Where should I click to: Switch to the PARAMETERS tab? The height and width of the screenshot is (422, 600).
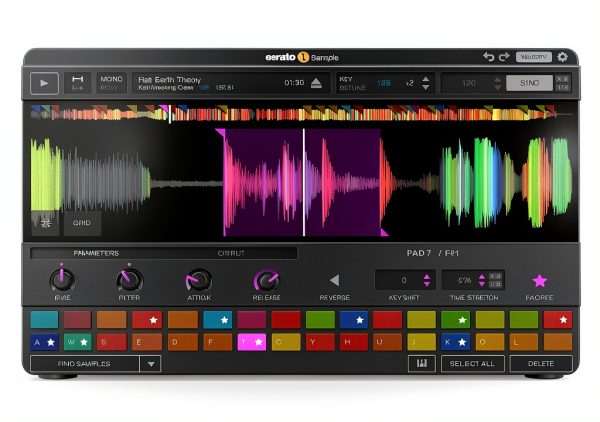(96, 253)
